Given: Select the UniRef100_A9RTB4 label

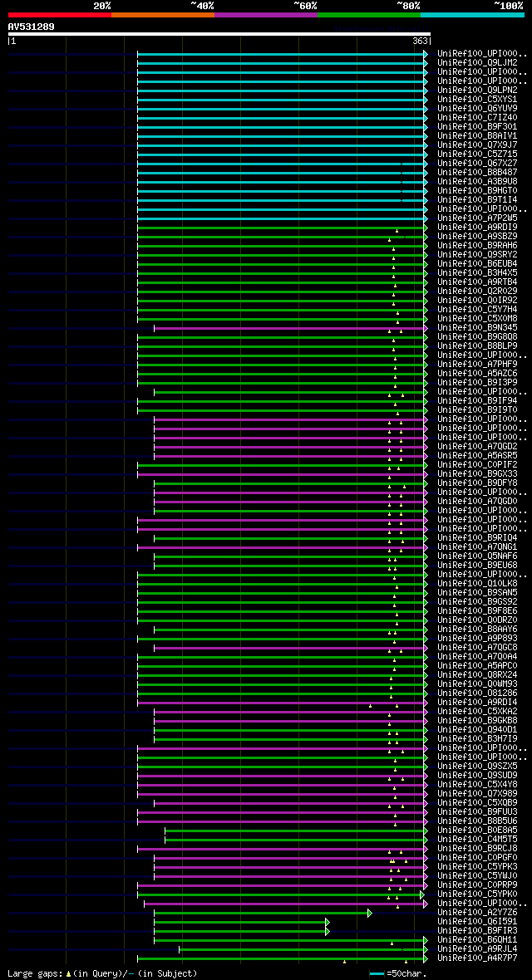Looking at the screenshot, I should click(477, 282).
